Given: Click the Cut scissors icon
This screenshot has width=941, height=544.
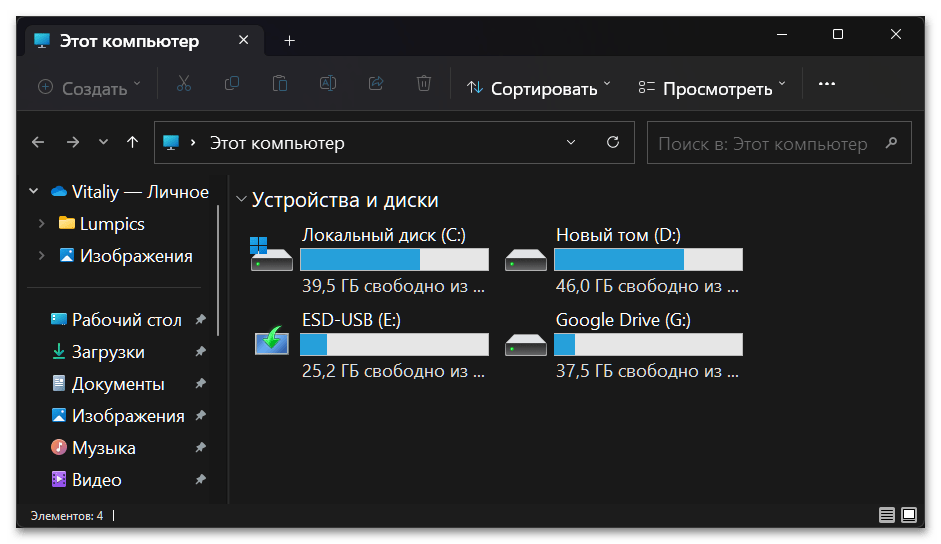Looking at the screenshot, I should tap(184, 85).
